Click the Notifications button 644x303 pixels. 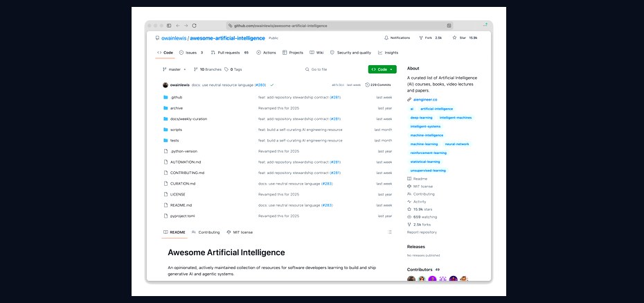click(397, 38)
